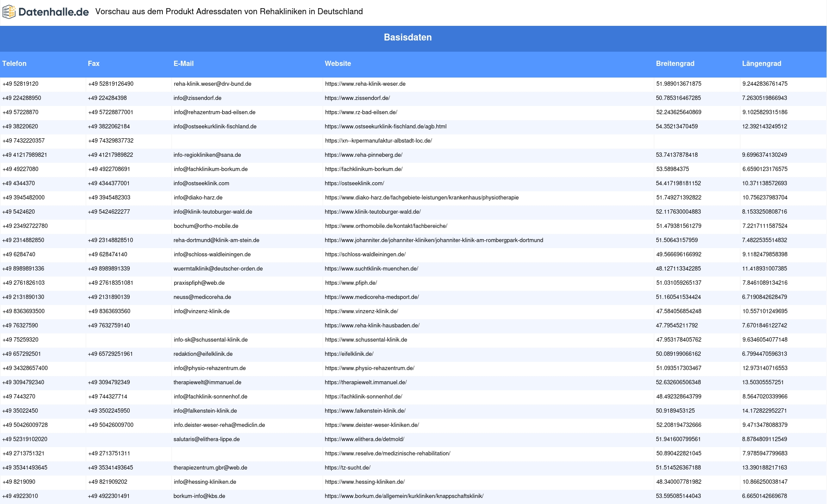Click fax number +49 3822062184

pyautogui.click(x=109, y=127)
